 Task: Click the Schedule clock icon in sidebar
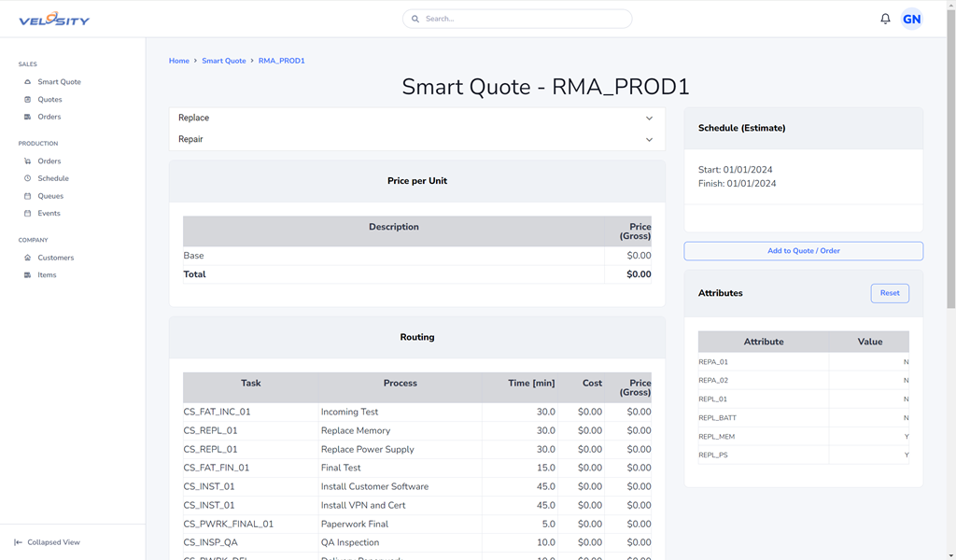coord(28,178)
